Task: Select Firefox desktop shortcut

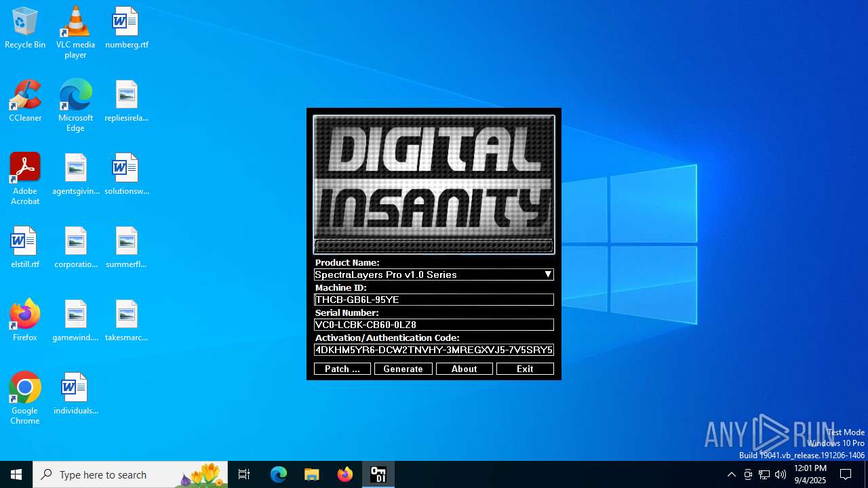Action: coord(25,321)
